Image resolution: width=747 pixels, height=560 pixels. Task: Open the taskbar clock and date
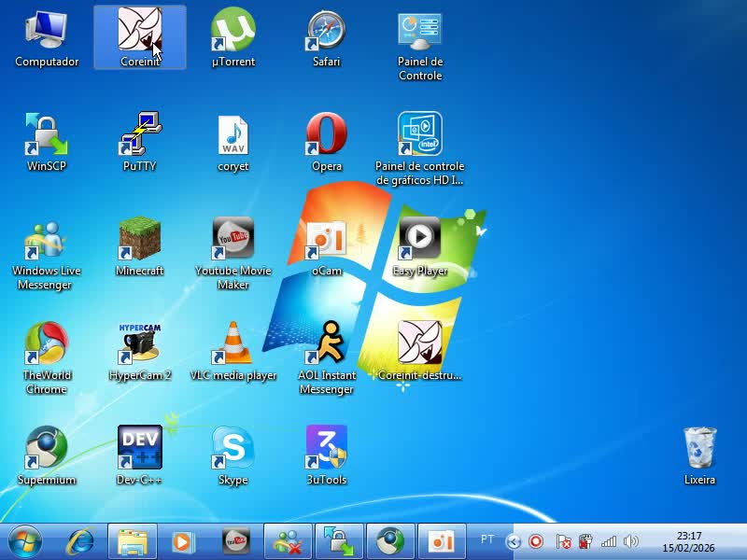(689, 541)
